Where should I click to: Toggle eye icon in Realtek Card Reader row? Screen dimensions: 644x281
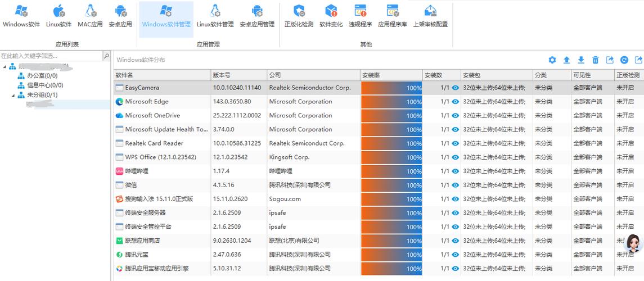click(x=455, y=143)
